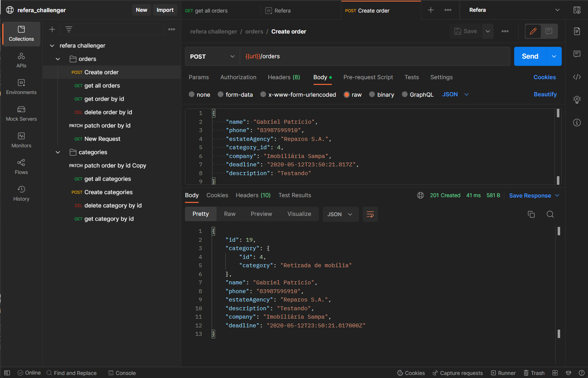The image size is (588, 378).
Task: Select the GraphQL body type
Action: tap(405, 94)
